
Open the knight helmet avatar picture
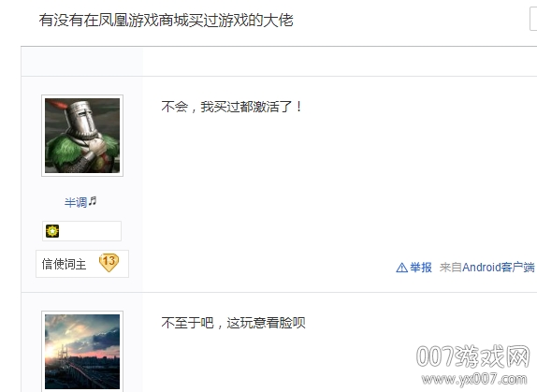(x=82, y=136)
